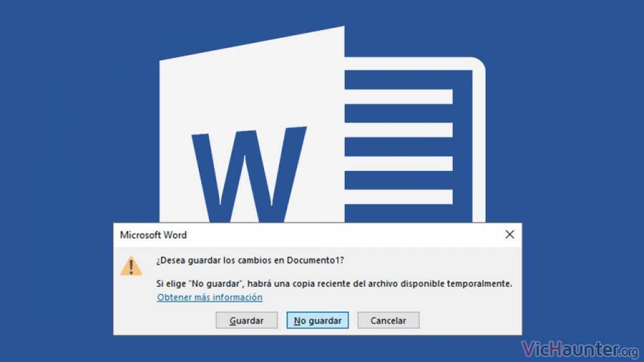Click the 'Si elige "No guardar"' message line

tap(334, 284)
